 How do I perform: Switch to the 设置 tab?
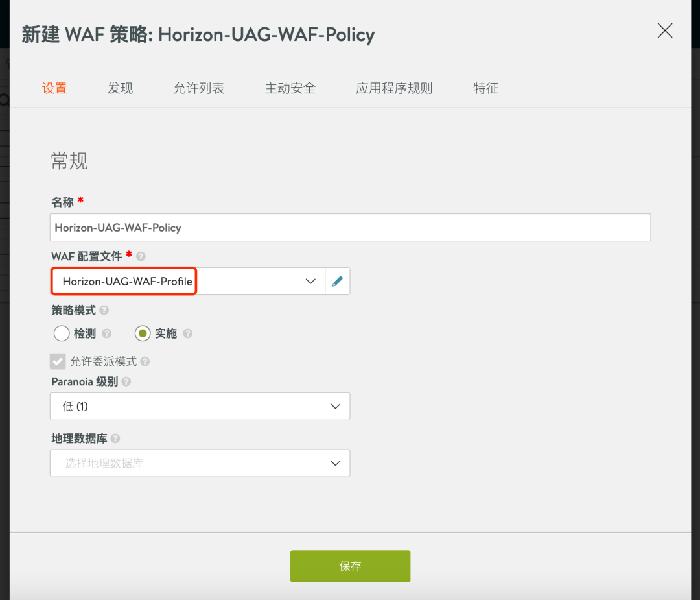click(x=54, y=88)
